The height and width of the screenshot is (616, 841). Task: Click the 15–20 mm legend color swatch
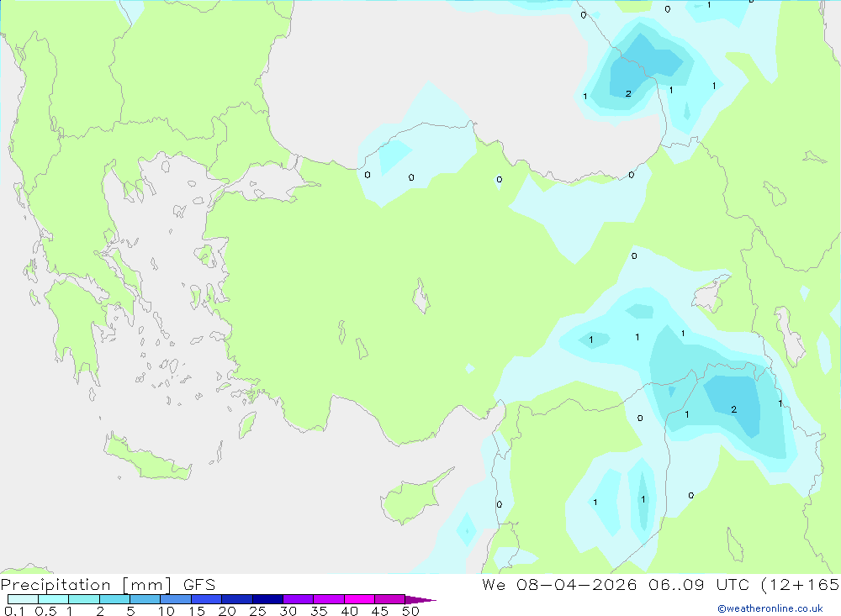[x=207, y=599]
